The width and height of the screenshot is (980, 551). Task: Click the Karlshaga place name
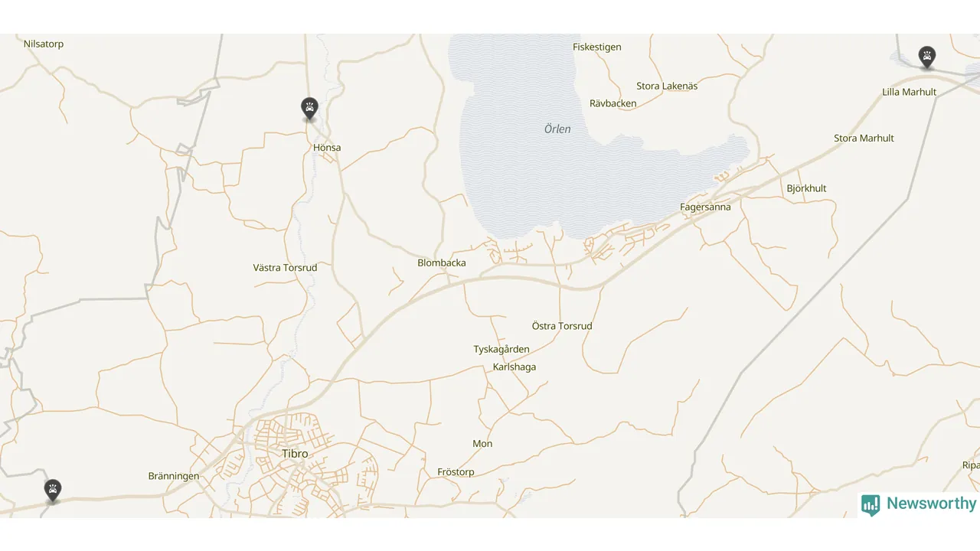click(514, 367)
